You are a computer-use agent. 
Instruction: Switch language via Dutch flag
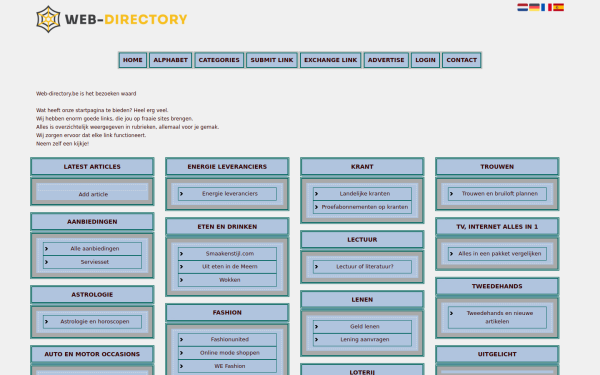523,7
